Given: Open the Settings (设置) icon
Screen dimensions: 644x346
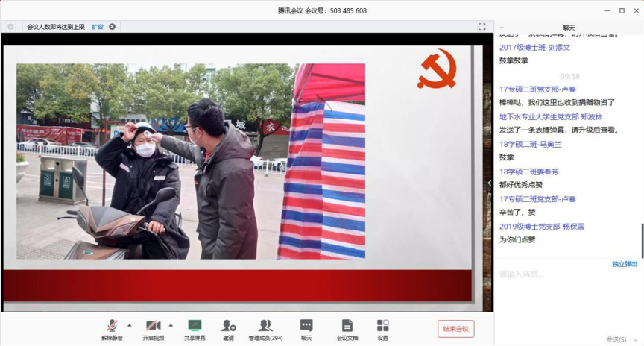Looking at the screenshot, I should [382, 329].
